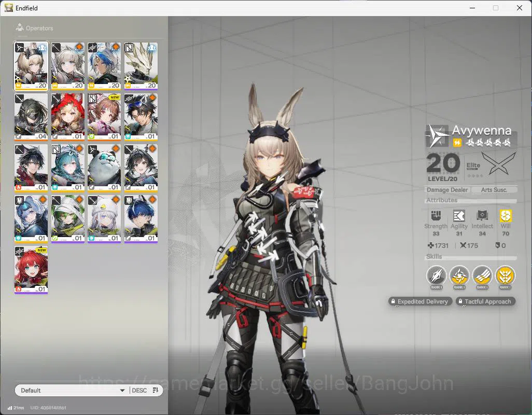Select the selected bunny-eared operator card
This screenshot has height=415, width=532.
[31, 66]
